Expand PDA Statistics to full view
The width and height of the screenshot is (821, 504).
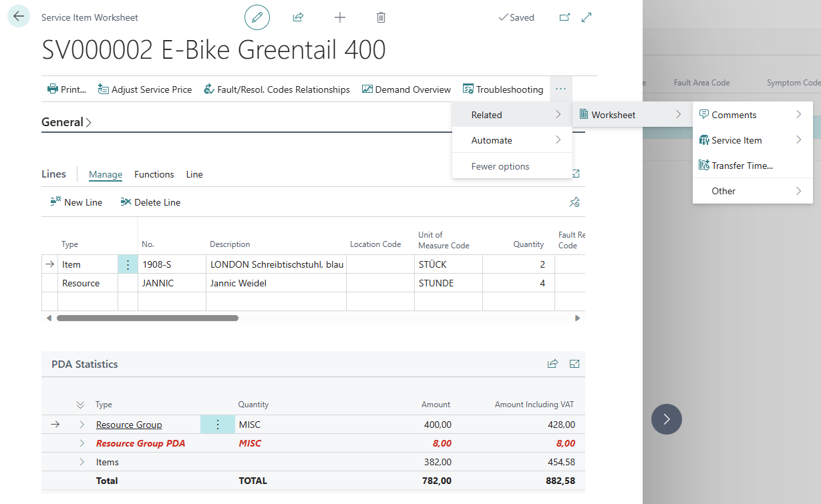pos(574,364)
